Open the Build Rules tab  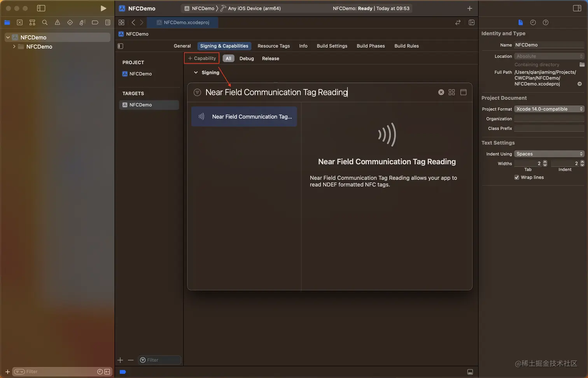coord(407,46)
